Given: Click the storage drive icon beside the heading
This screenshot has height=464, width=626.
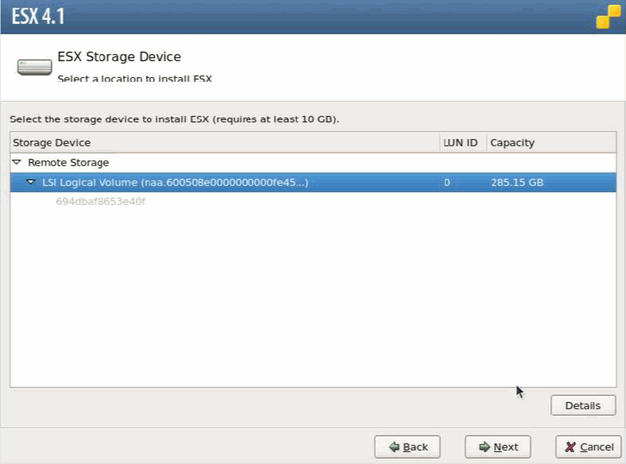Looking at the screenshot, I should (32, 67).
